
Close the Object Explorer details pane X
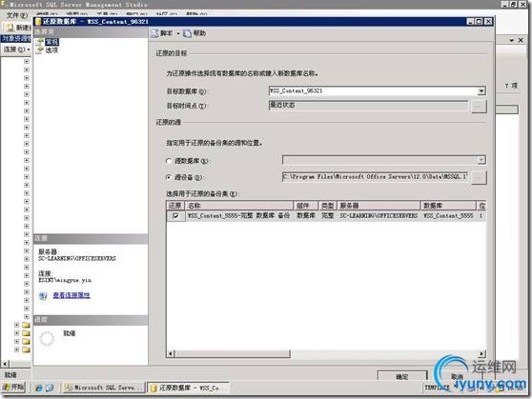(x=521, y=40)
